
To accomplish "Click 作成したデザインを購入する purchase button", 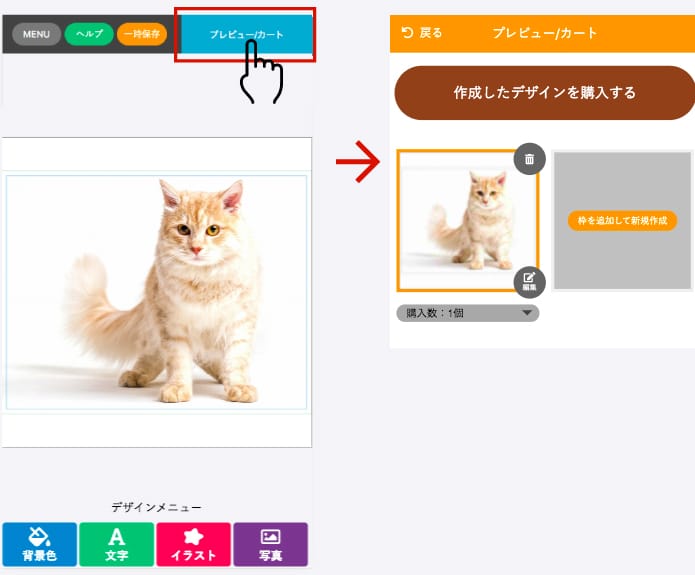I will [544, 93].
